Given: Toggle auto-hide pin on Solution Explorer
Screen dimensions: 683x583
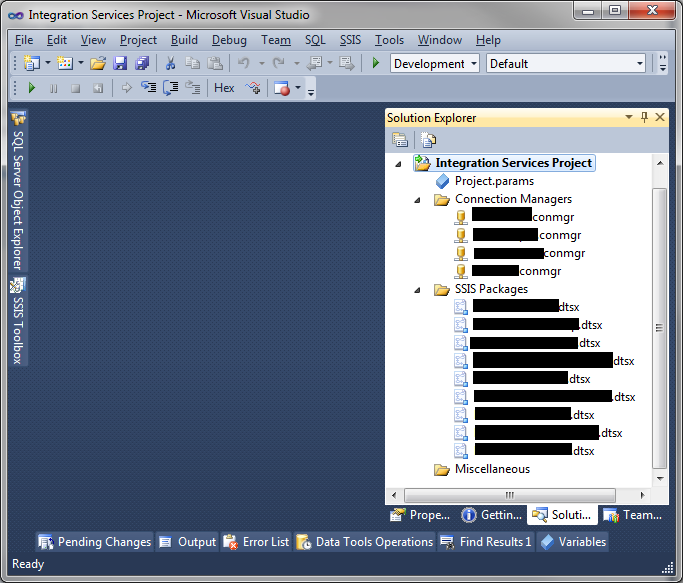Looking at the screenshot, I should pyautogui.click(x=644, y=117).
